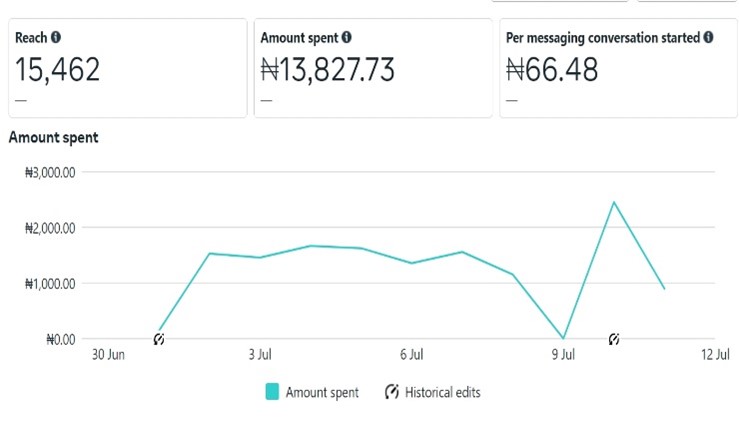Click the zero-spend point at 9 Jul
The image size is (739, 424).
[563, 338]
